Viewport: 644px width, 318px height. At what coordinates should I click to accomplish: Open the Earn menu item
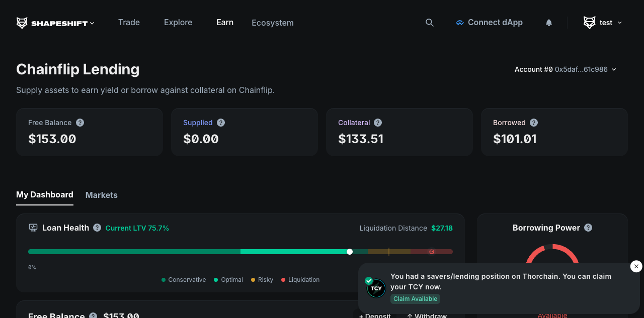tap(224, 22)
